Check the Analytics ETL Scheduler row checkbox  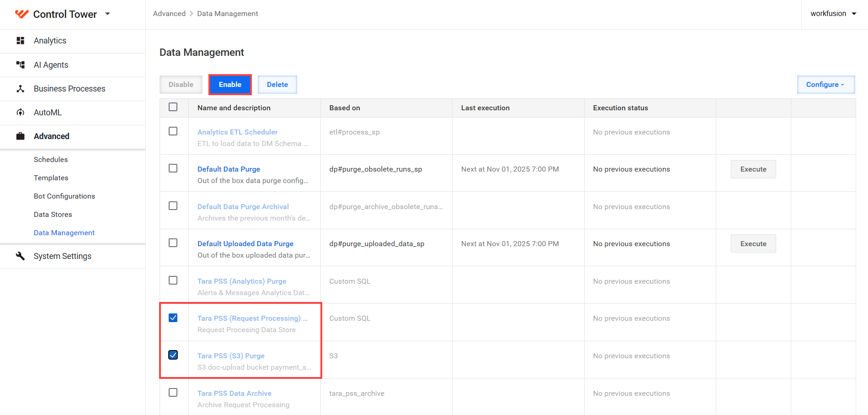click(x=173, y=131)
